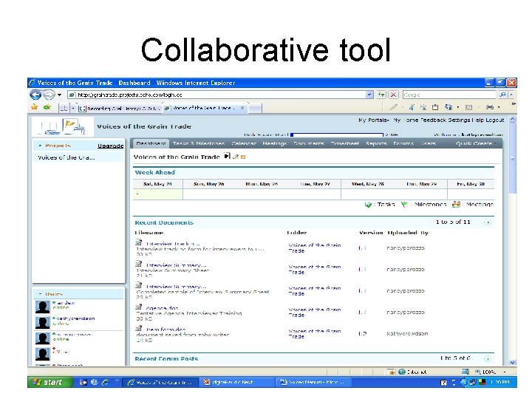Click the Feedback link in top navigation
The height and width of the screenshot is (399, 532).
(433, 120)
